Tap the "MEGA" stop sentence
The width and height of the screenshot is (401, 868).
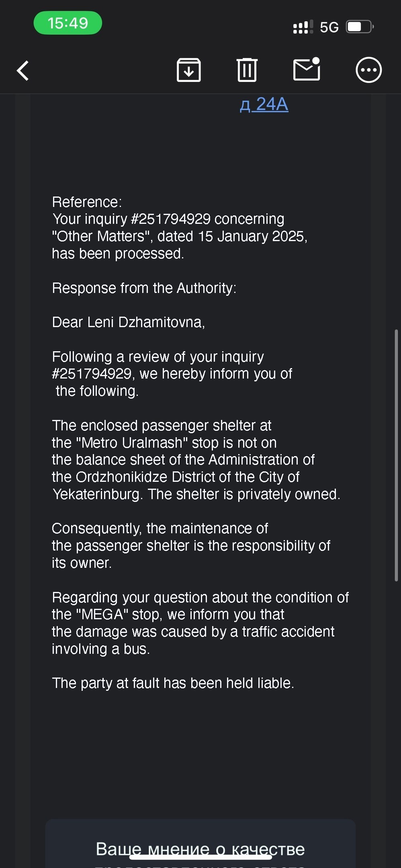[x=168, y=614]
